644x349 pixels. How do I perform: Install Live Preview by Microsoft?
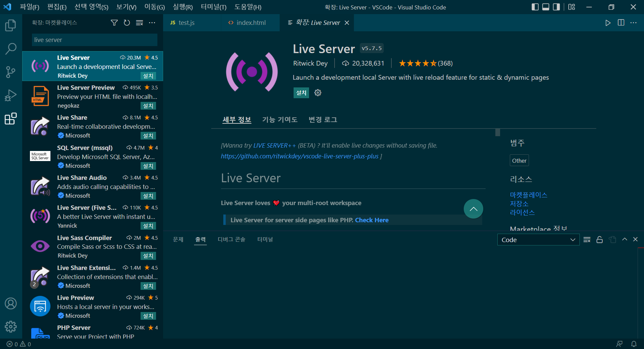pos(148,316)
